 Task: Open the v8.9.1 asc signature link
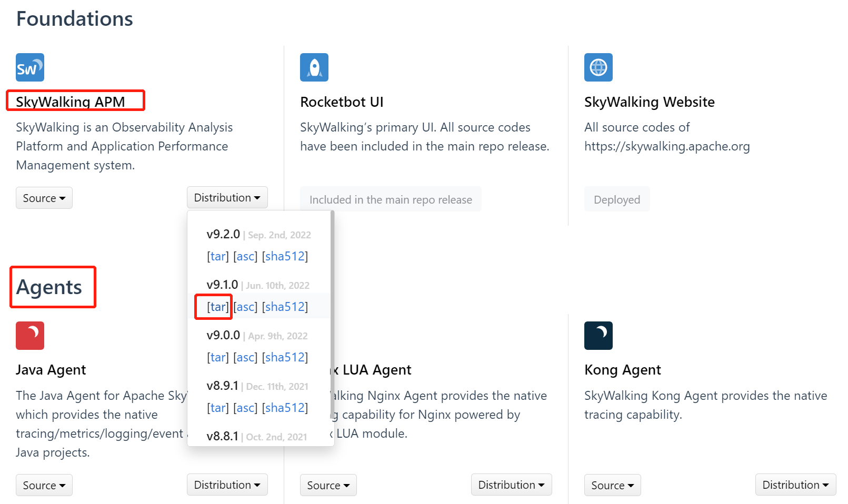(245, 408)
